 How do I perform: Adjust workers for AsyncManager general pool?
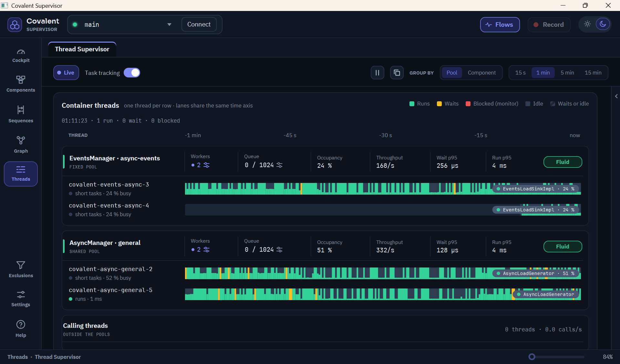[x=206, y=249]
